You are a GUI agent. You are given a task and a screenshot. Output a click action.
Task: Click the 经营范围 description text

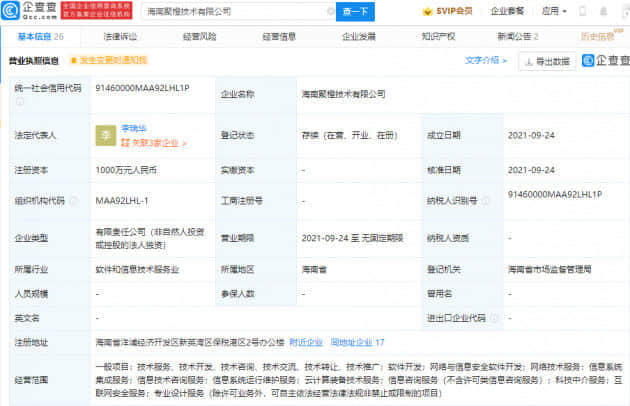coord(359,380)
